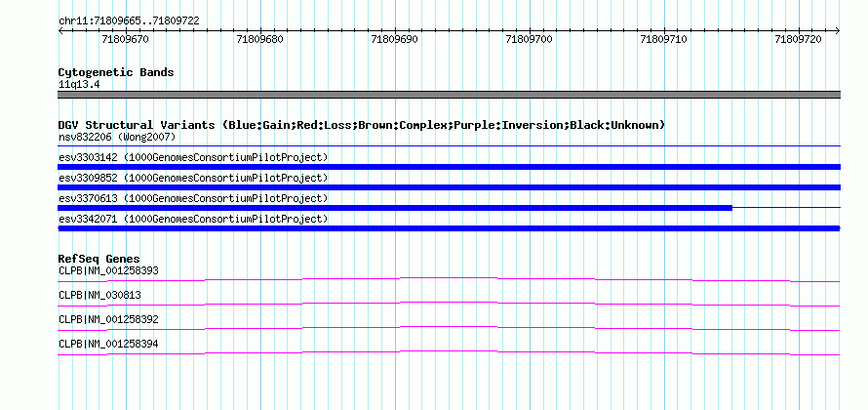This screenshot has height=410, width=868.
Task: Open transcript CLPB|NM_001258393 label
Action: [x=108, y=271]
